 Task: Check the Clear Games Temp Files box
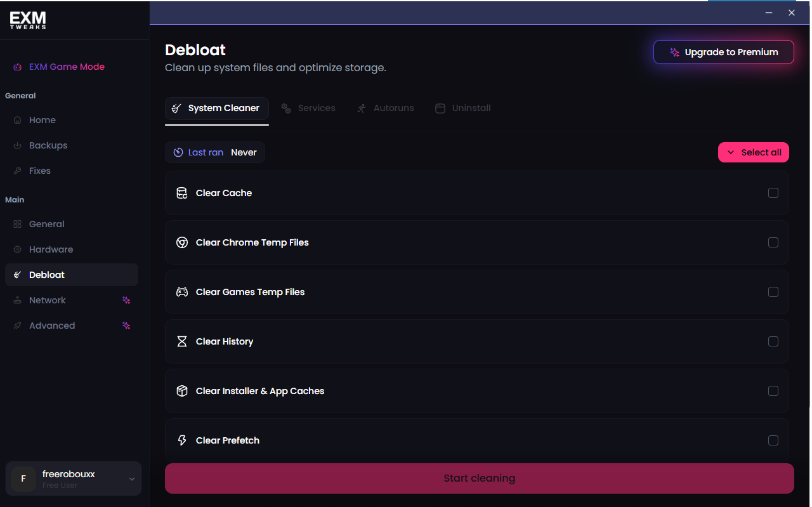coord(773,292)
